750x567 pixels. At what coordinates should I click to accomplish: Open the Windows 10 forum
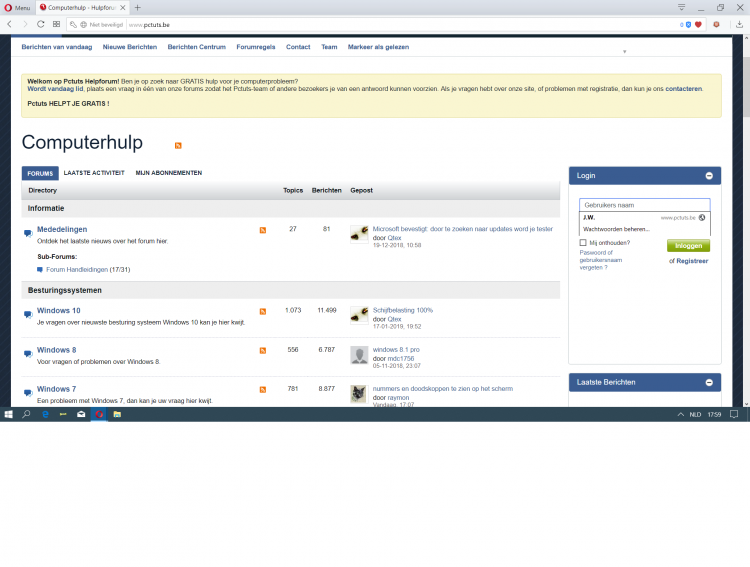pos(59,311)
